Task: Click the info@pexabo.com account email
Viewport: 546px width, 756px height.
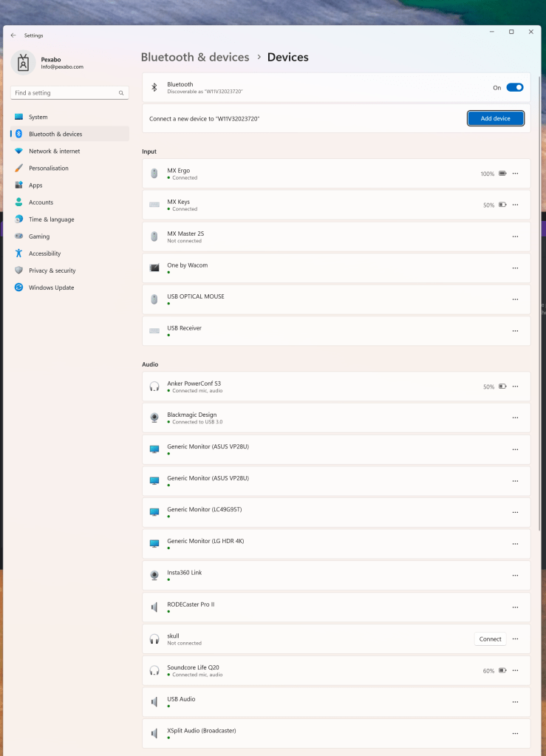Action: point(62,67)
